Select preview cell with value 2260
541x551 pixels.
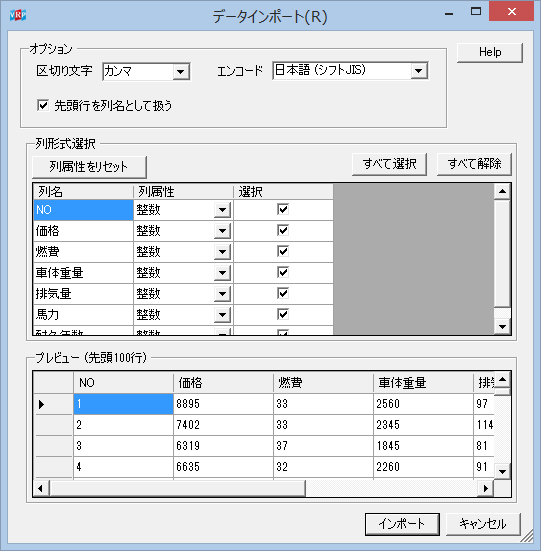click(423, 467)
